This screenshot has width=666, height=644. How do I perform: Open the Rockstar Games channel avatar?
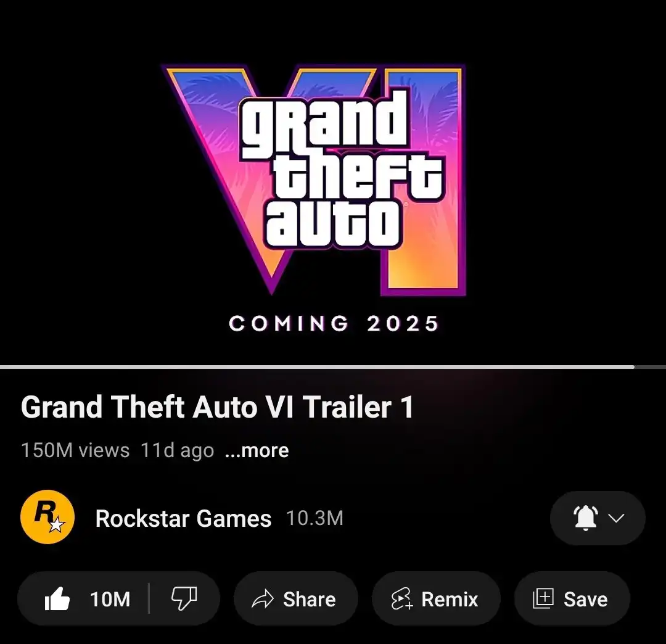47,517
